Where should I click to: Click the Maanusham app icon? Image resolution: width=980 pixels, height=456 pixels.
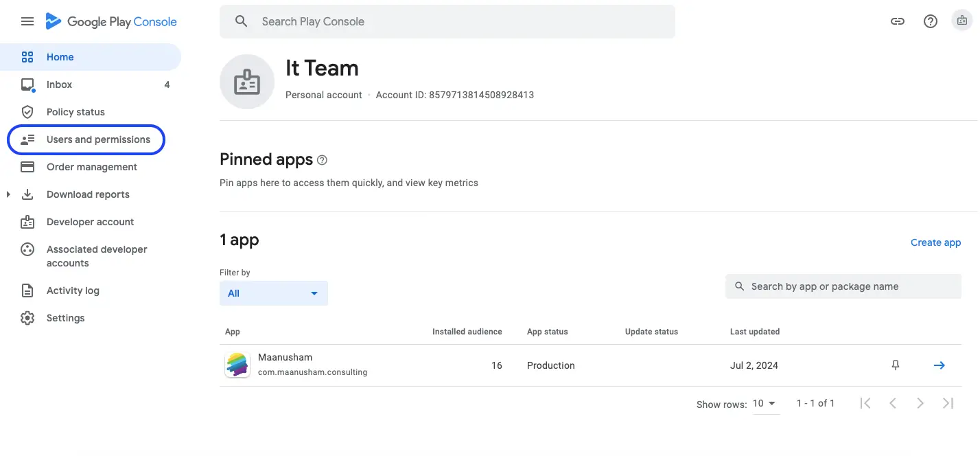coord(237,365)
